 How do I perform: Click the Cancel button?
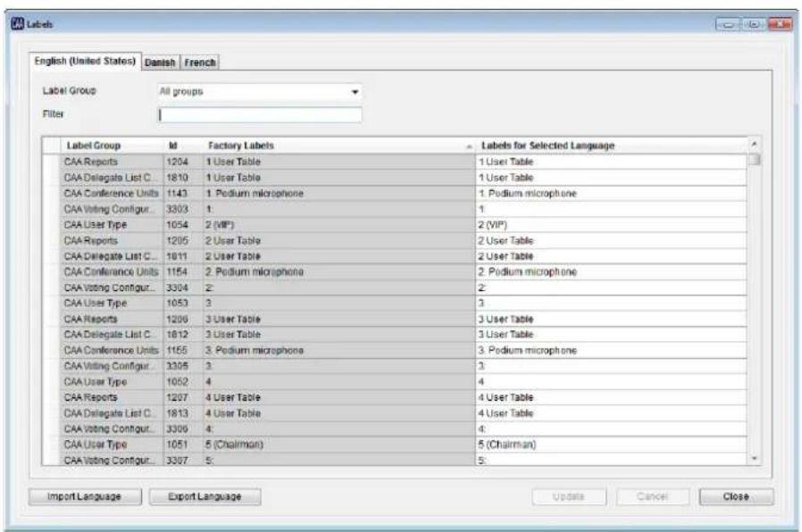[x=653, y=496]
